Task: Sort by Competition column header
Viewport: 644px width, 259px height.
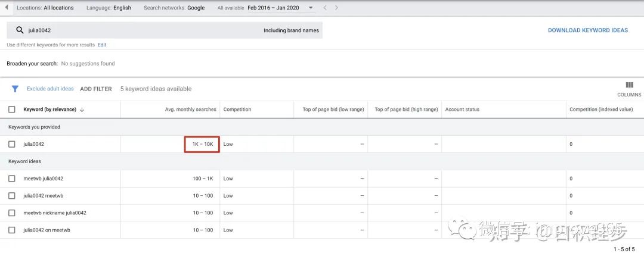Action: point(237,110)
